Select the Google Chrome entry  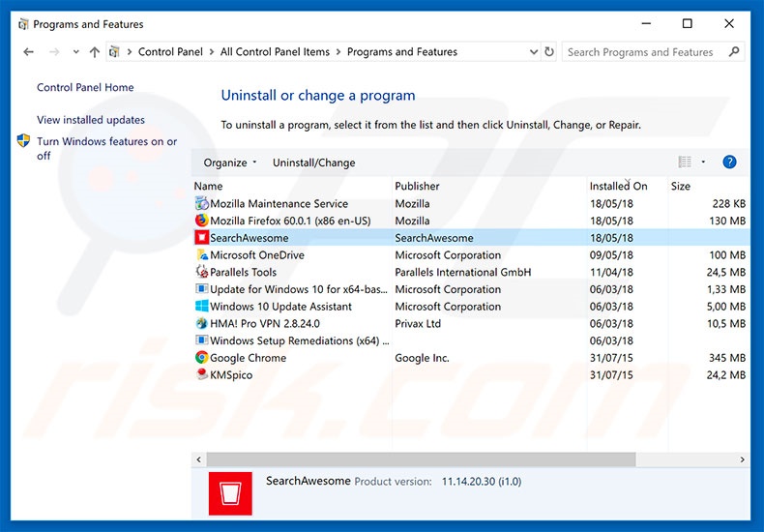point(248,358)
